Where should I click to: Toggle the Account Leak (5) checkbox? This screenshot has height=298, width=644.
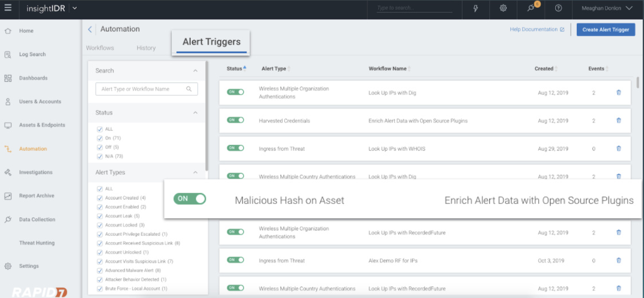click(x=100, y=216)
